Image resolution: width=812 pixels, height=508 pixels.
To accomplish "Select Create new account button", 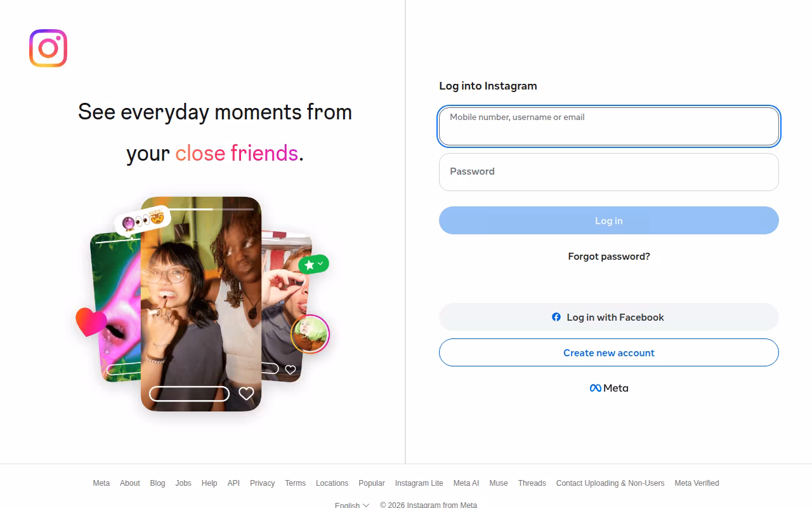I will (609, 352).
